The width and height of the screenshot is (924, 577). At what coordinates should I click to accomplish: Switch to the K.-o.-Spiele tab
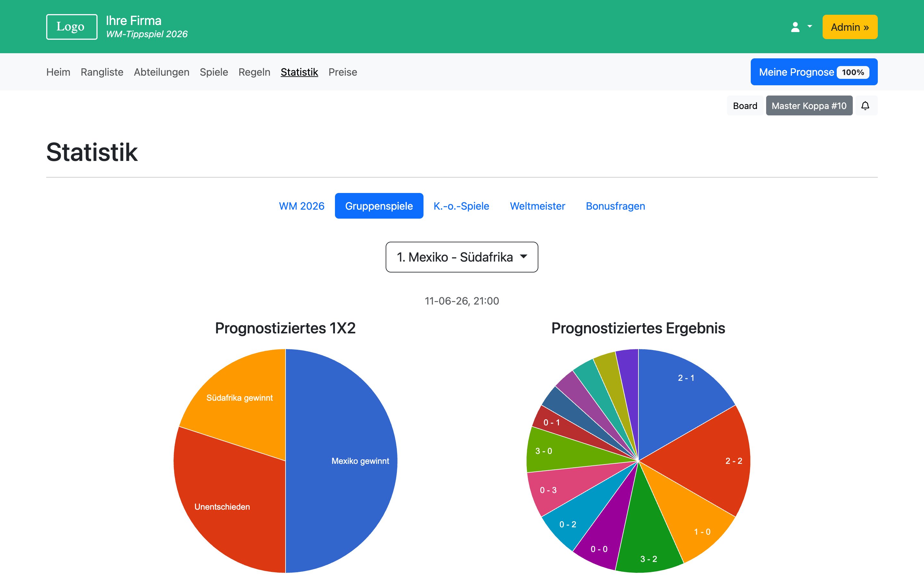(461, 206)
